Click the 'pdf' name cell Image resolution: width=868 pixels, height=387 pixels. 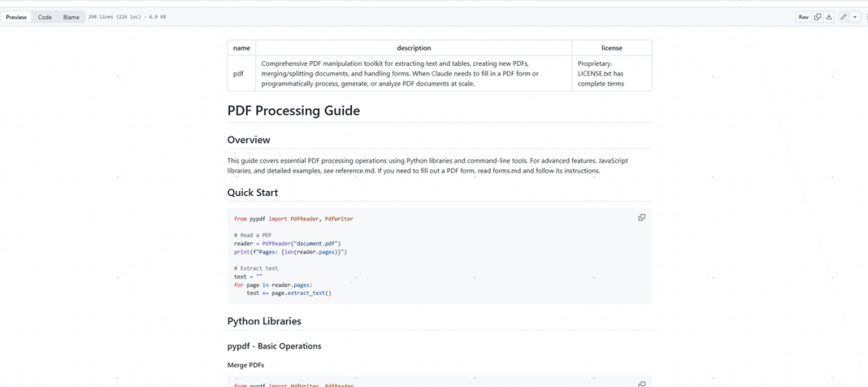[241, 74]
